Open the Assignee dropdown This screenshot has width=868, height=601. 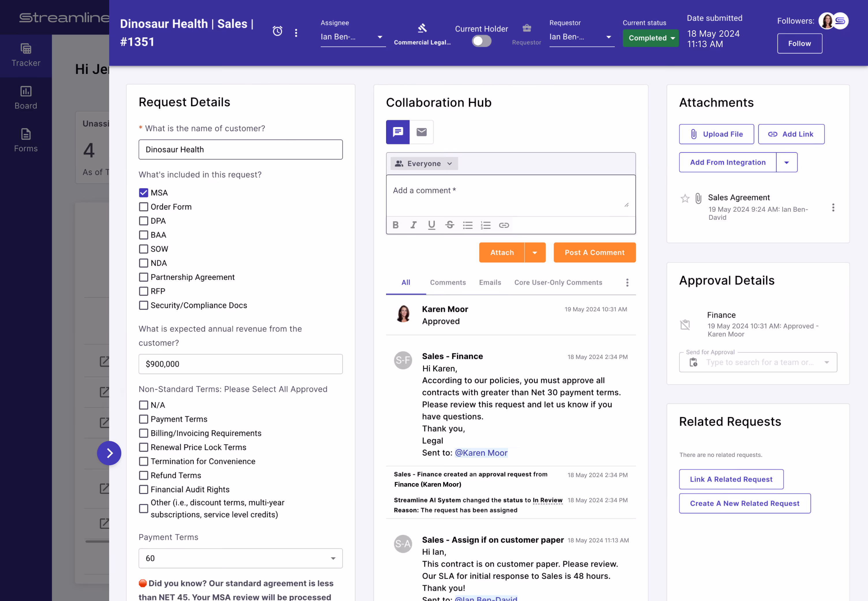click(353, 37)
